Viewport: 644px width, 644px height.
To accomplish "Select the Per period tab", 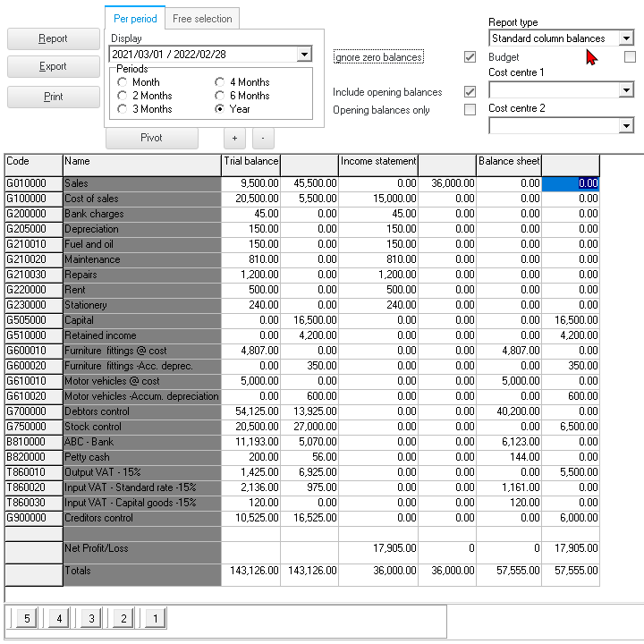I will [134, 19].
